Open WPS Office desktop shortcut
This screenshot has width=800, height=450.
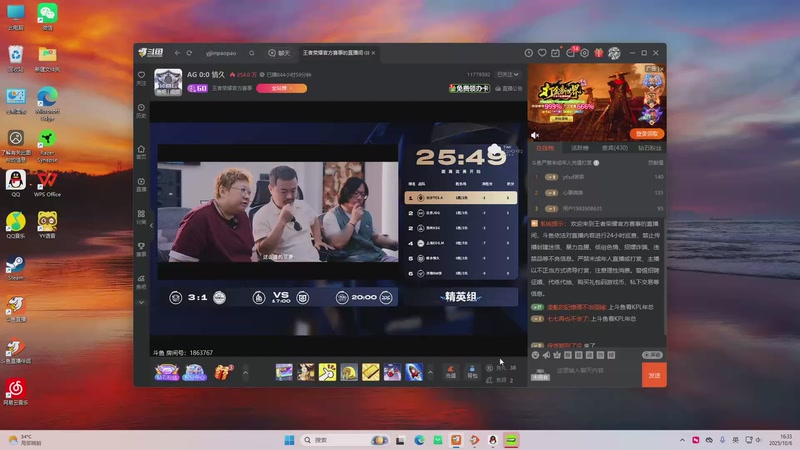pyautogui.click(x=47, y=184)
